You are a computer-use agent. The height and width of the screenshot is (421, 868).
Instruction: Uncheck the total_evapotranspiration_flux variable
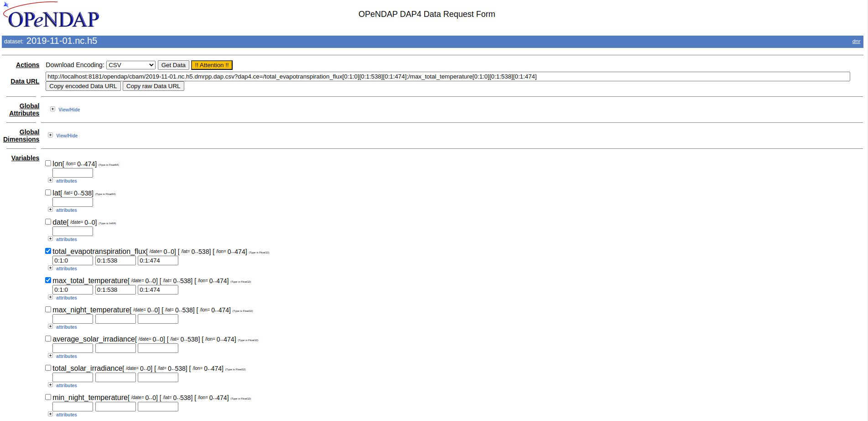(48, 251)
